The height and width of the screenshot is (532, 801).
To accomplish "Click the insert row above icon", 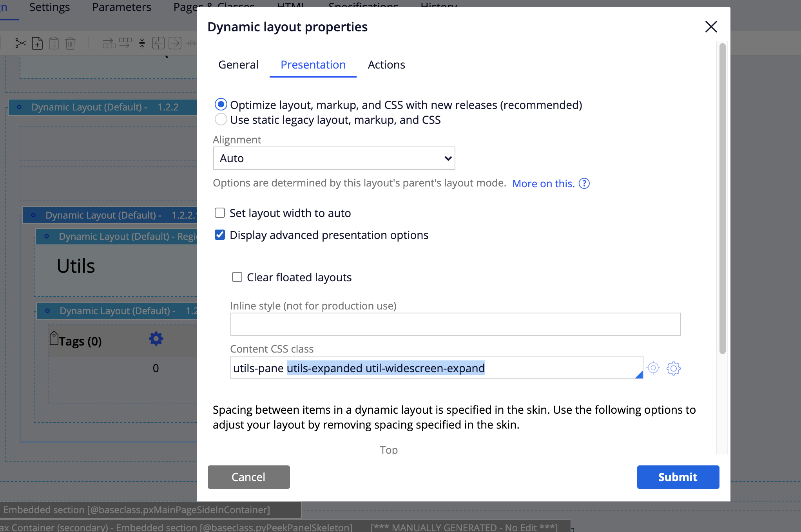I will [109, 43].
